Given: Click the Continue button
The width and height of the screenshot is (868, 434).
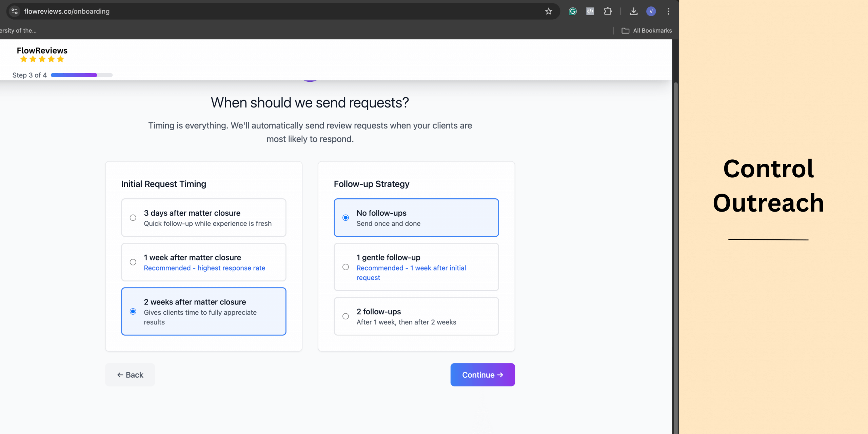Looking at the screenshot, I should 482,375.
